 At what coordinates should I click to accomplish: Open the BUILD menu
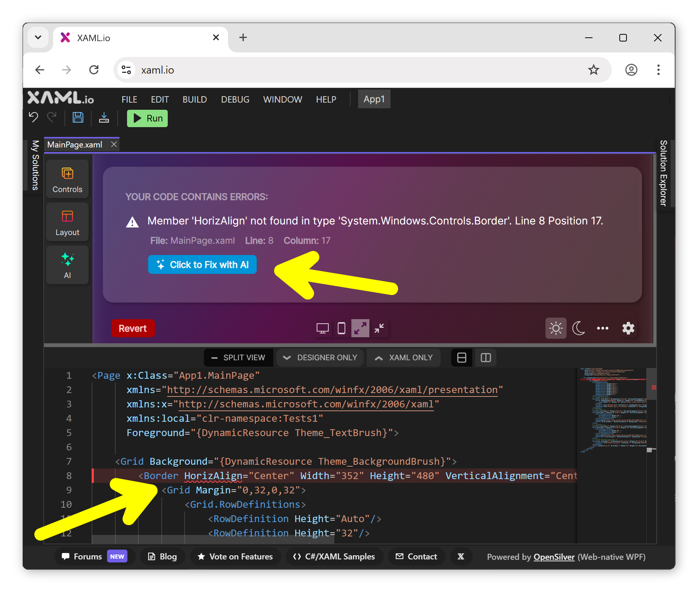tap(194, 99)
